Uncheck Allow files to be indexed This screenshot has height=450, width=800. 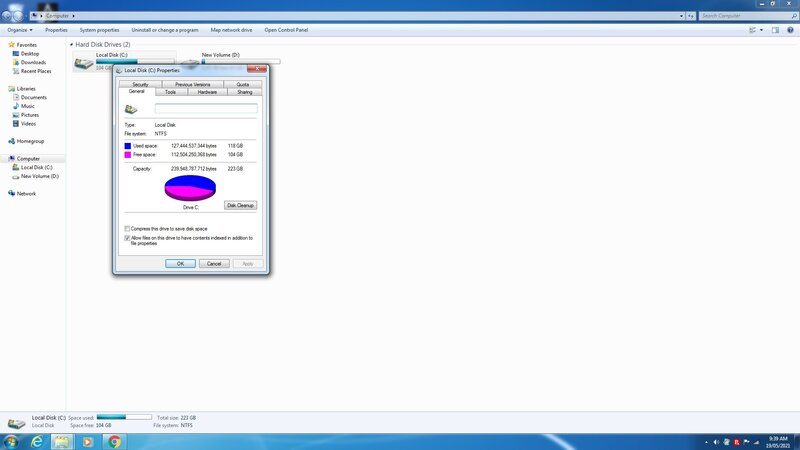point(127,238)
